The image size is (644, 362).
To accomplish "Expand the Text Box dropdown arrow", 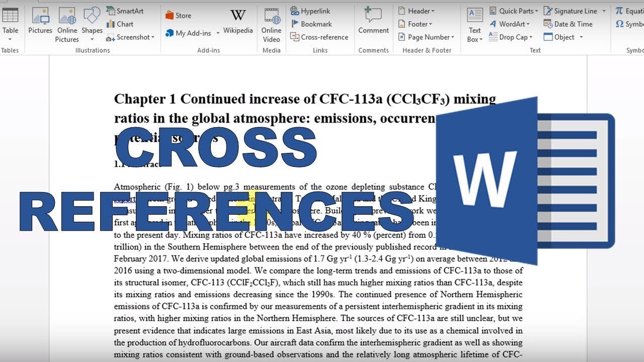I will pos(481,40).
